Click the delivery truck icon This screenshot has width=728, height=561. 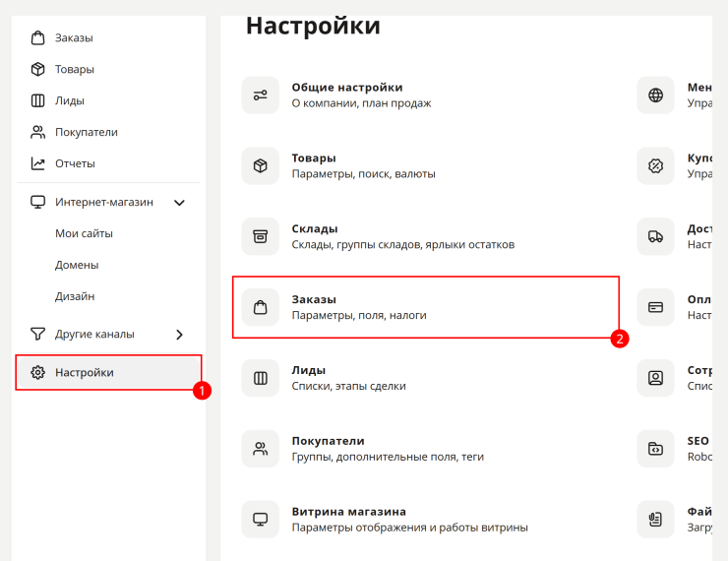(x=655, y=236)
